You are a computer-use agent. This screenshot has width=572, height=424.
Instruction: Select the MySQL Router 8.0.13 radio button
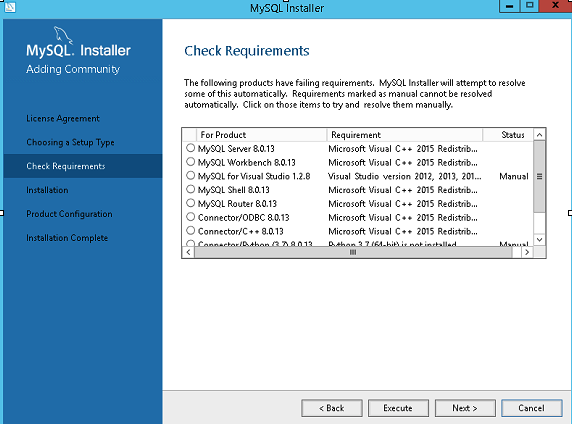[190, 203]
